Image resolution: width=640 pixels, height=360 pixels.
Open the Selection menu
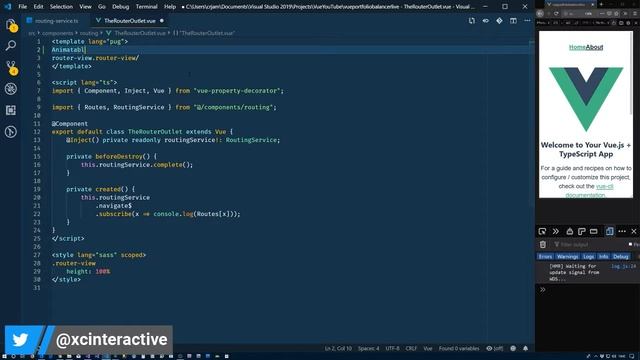pyautogui.click(x=61, y=7)
